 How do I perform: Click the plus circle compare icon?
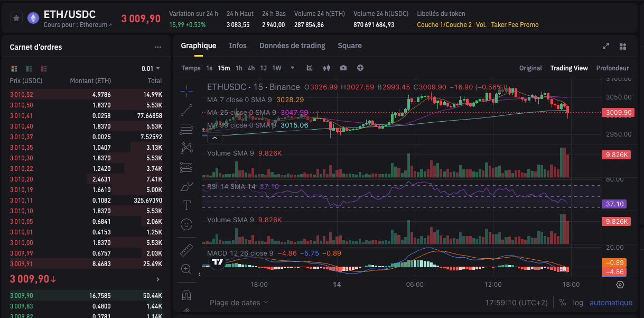point(360,68)
